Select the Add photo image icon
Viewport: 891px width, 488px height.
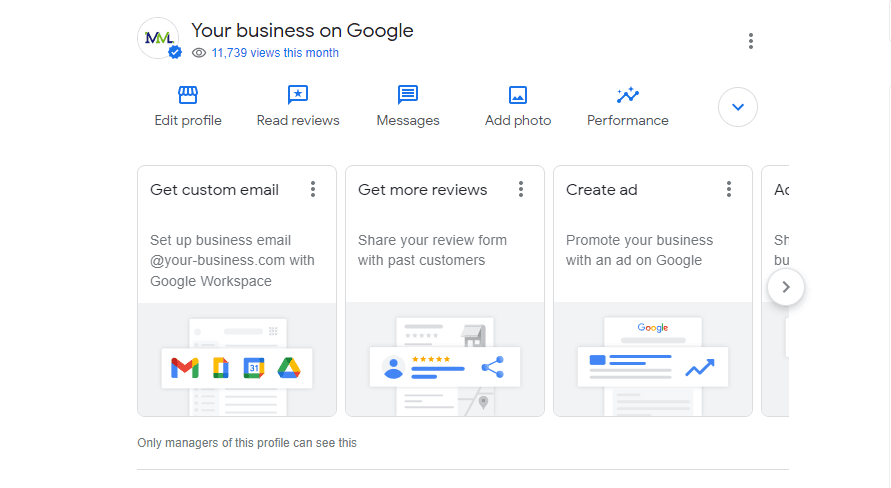[518, 95]
